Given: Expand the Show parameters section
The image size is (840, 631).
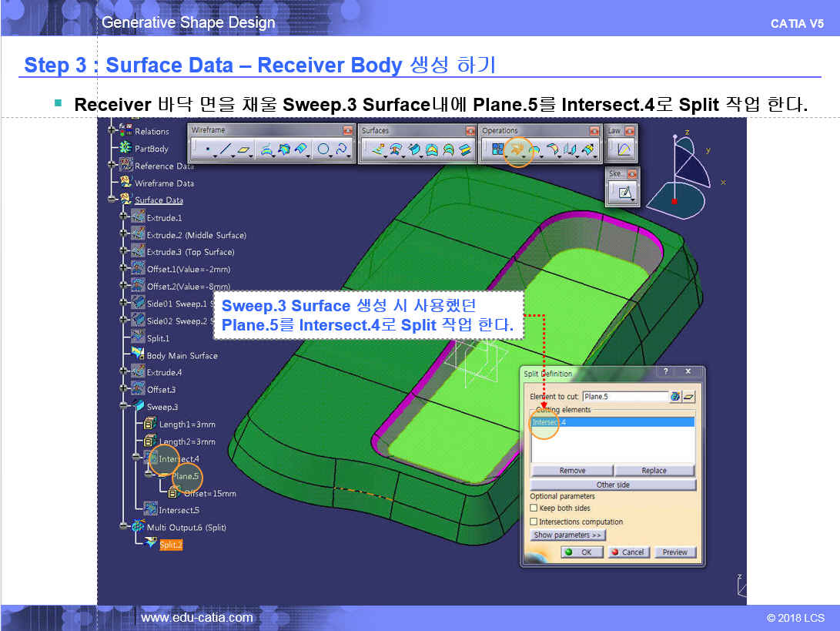Looking at the screenshot, I should pyautogui.click(x=568, y=535).
